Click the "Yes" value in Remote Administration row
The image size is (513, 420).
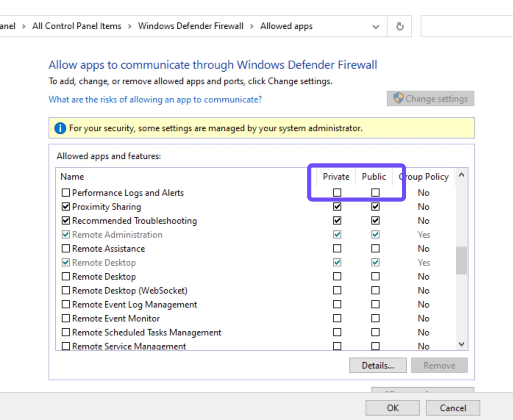point(424,235)
